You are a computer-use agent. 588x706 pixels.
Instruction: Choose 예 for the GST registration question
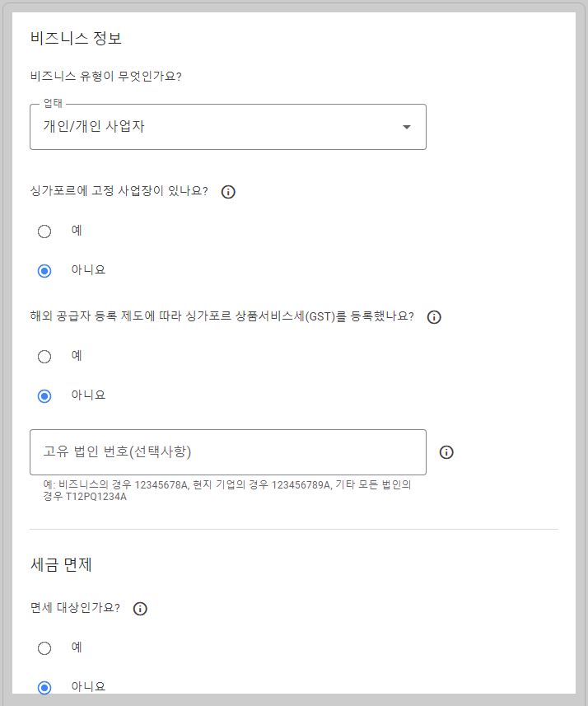pos(44,356)
